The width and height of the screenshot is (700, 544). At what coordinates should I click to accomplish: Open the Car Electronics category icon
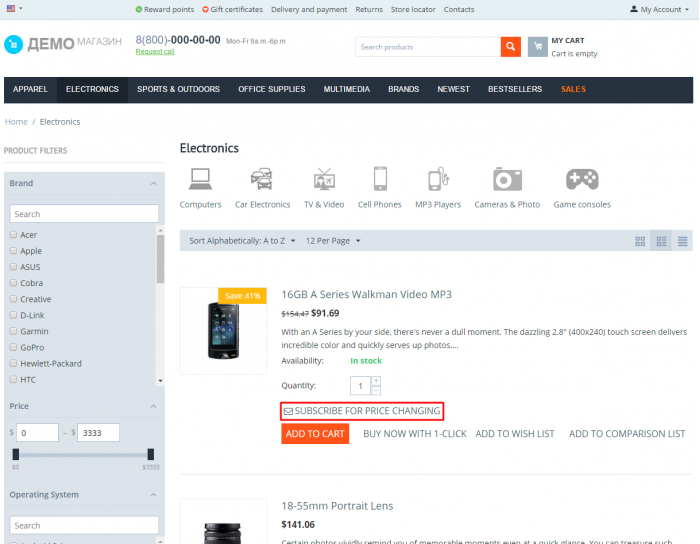262,179
